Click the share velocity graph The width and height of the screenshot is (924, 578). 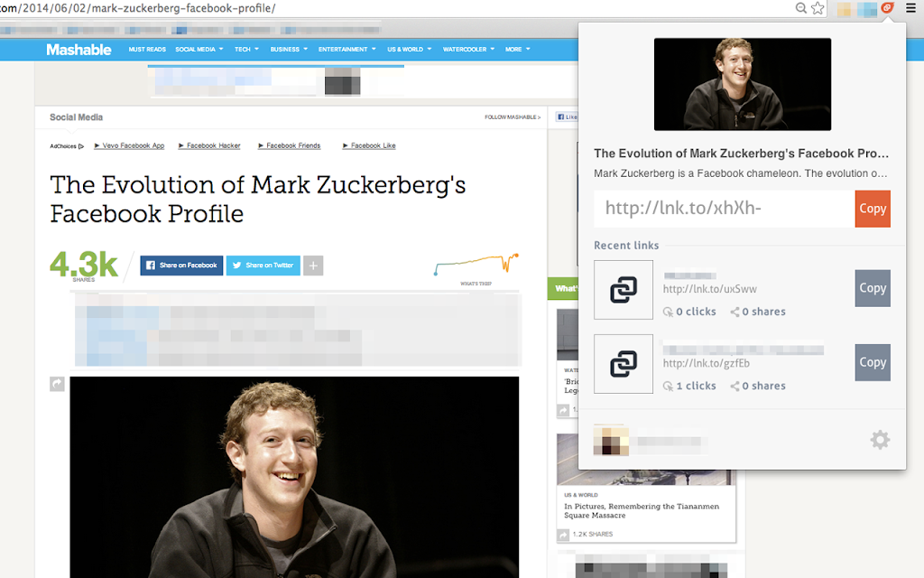click(x=476, y=265)
